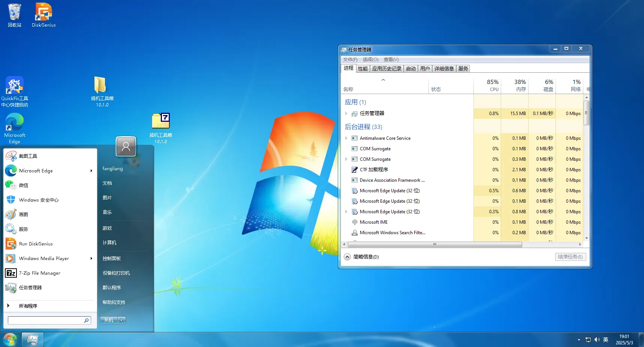The height and width of the screenshot is (347, 644).
Task: Open shutdown options arrow next to 关机
Action: 122,320
